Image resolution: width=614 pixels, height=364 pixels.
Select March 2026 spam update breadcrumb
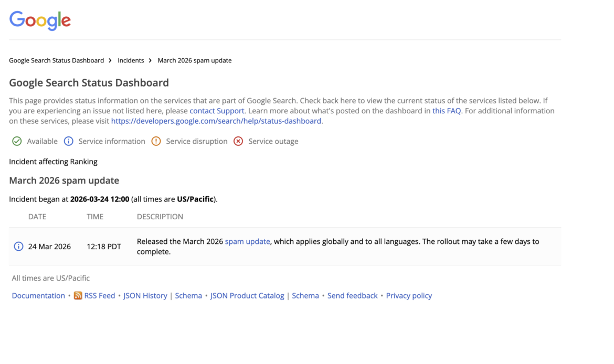(194, 60)
